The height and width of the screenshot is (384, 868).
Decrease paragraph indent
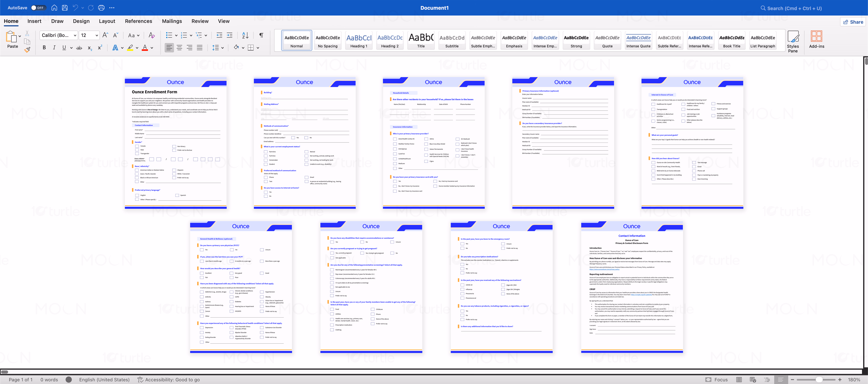[219, 35]
